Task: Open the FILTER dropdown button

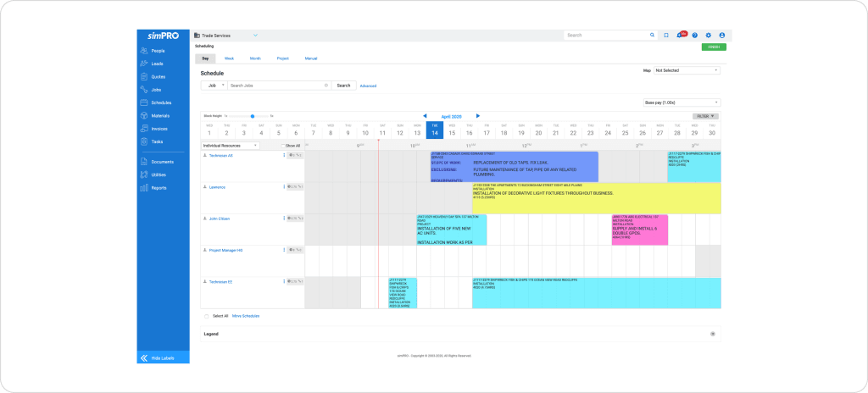Action: click(x=705, y=116)
